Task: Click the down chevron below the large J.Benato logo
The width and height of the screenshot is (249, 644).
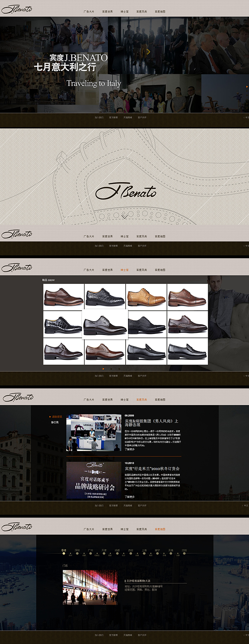Action: click(124, 216)
